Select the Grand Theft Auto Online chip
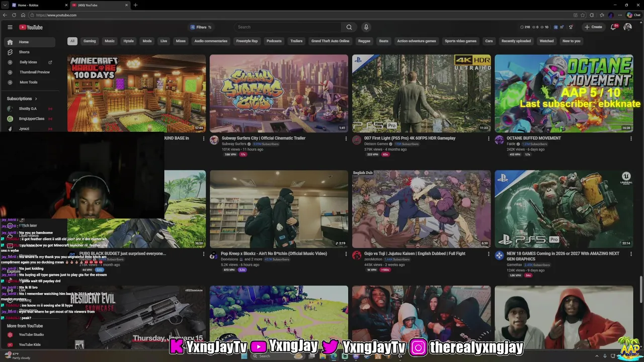 [330, 41]
